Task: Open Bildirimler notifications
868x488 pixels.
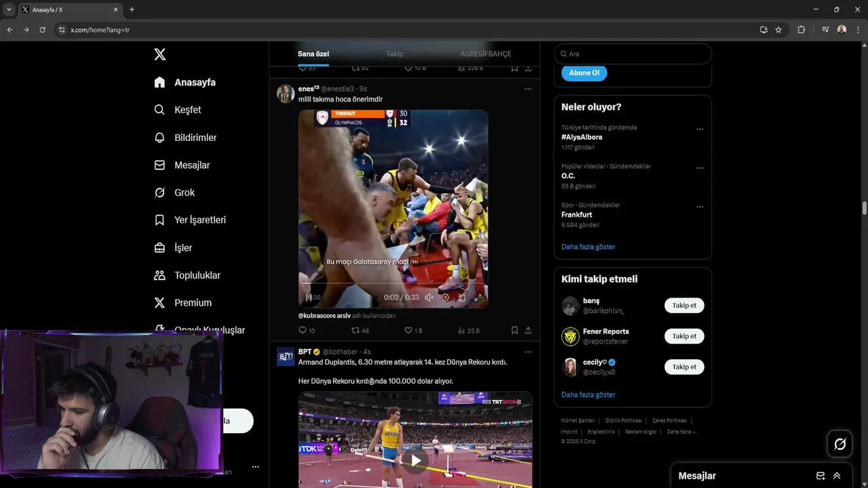Action: (185, 138)
